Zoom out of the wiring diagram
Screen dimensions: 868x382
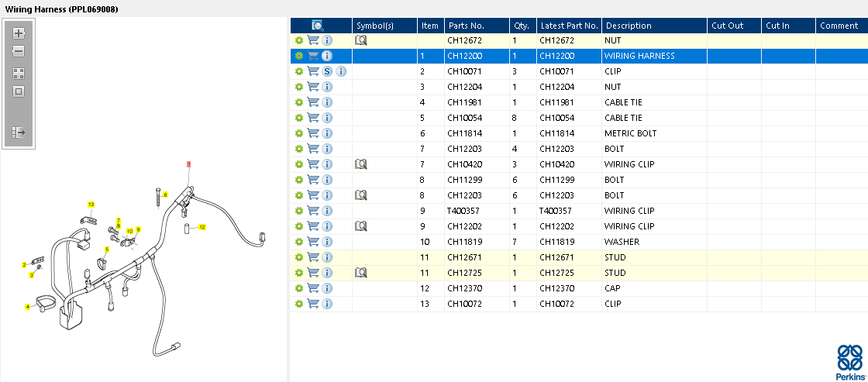pyautogui.click(x=19, y=51)
